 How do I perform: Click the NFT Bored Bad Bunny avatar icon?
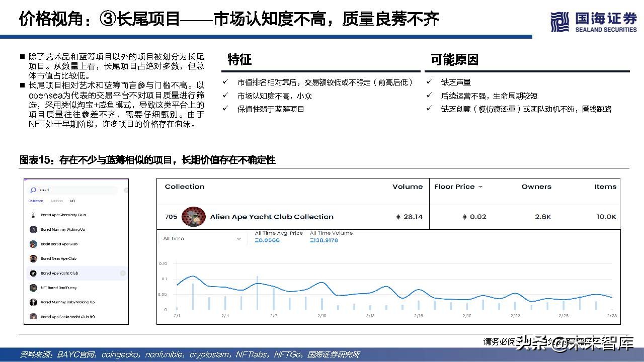coord(33,288)
